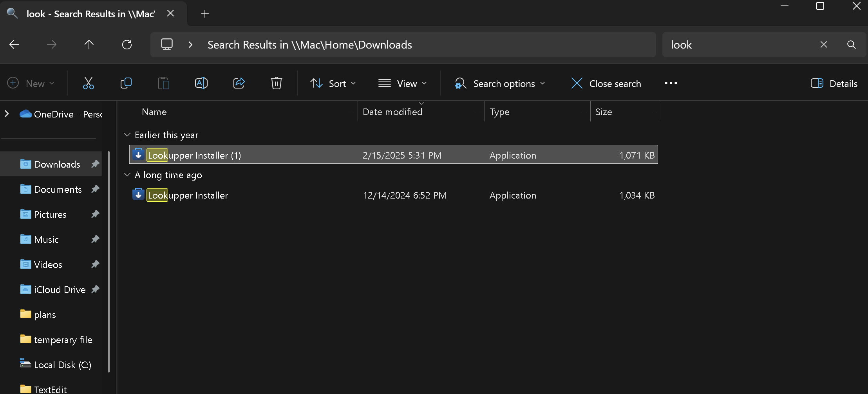868x394 pixels.
Task: Click the 1,071 KB size cell
Action: (637, 155)
